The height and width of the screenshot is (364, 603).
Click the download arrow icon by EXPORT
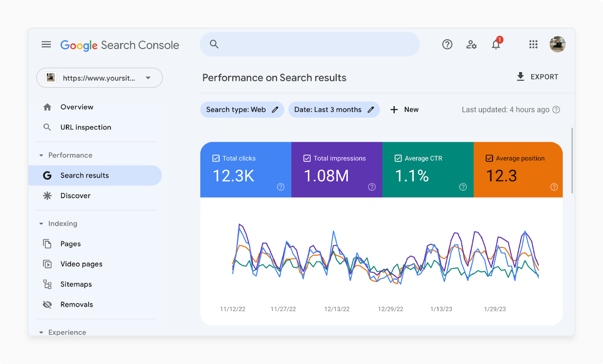(x=520, y=77)
